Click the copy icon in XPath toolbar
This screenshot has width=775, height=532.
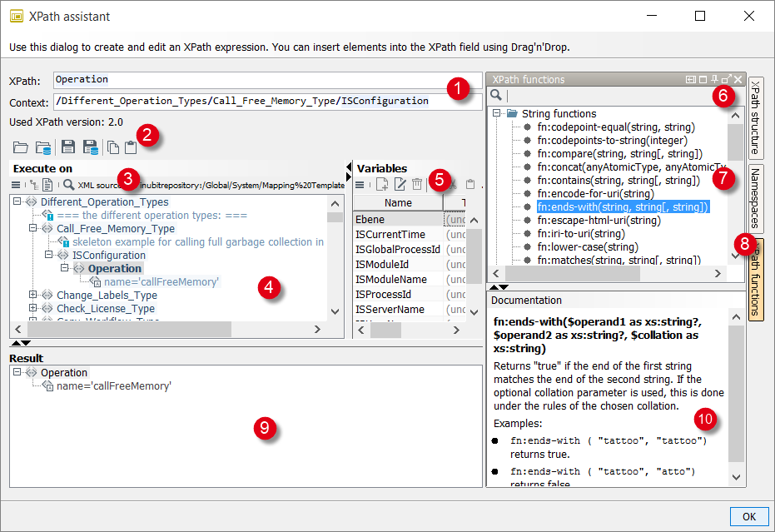point(112,147)
